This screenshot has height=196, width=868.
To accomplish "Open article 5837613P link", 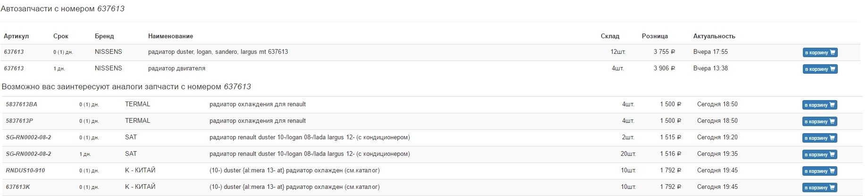I will coord(19,121).
